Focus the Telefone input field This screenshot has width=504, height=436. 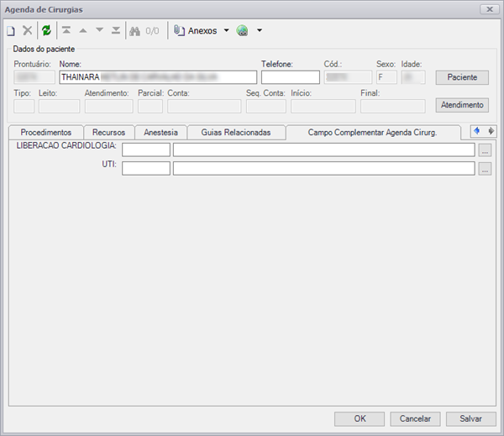pyautogui.click(x=291, y=77)
